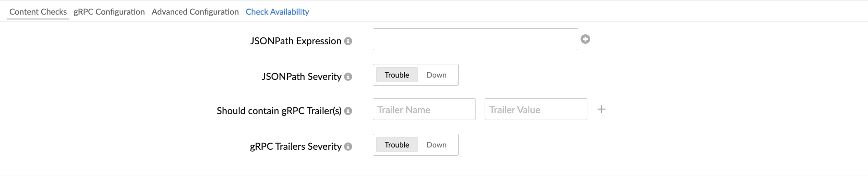Add another gRPC trailer row with plus

601,109
